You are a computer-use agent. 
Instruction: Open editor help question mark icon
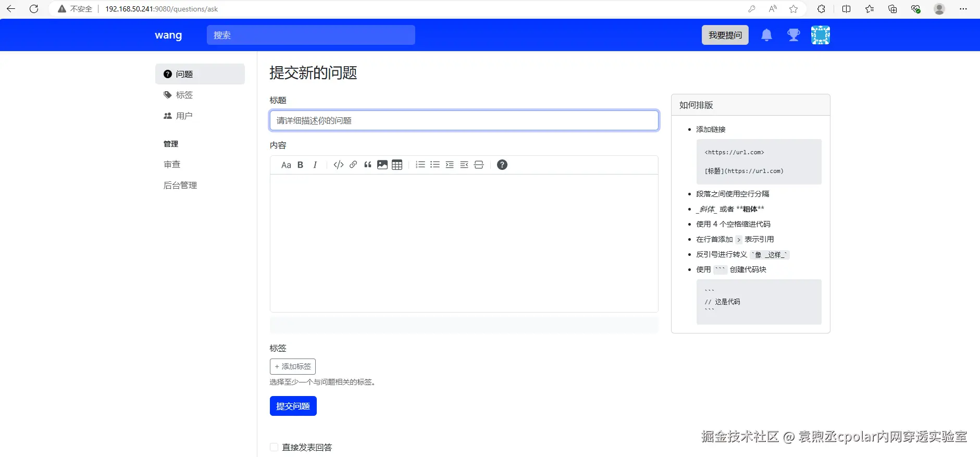(x=502, y=165)
